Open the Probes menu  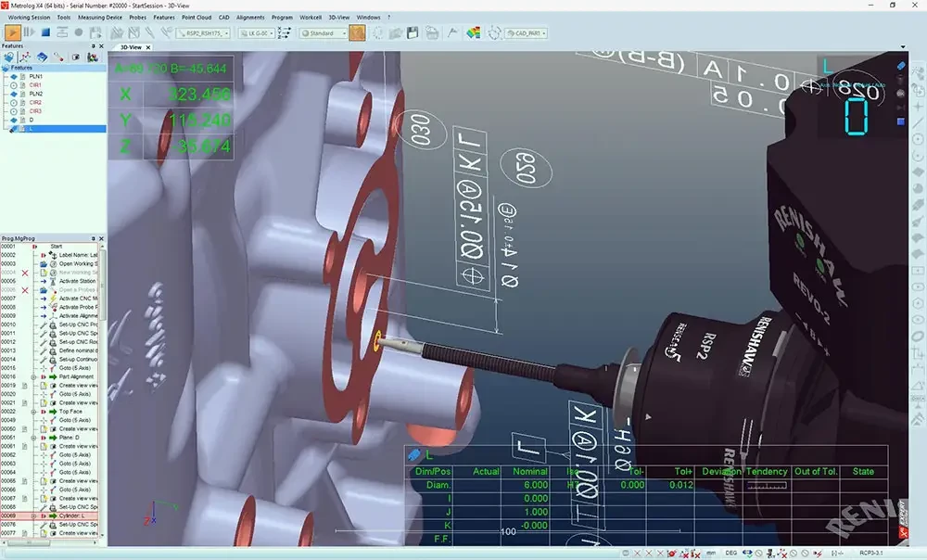[x=138, y=17]
